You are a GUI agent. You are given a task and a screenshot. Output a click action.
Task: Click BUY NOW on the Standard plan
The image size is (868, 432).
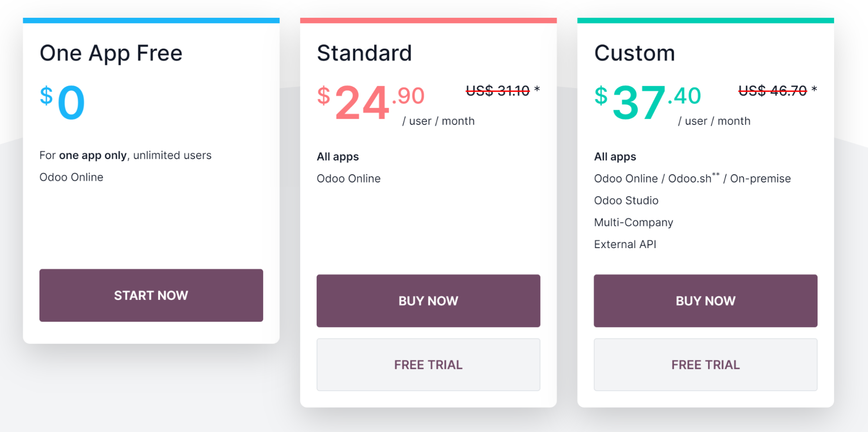(x=428, y=300)
